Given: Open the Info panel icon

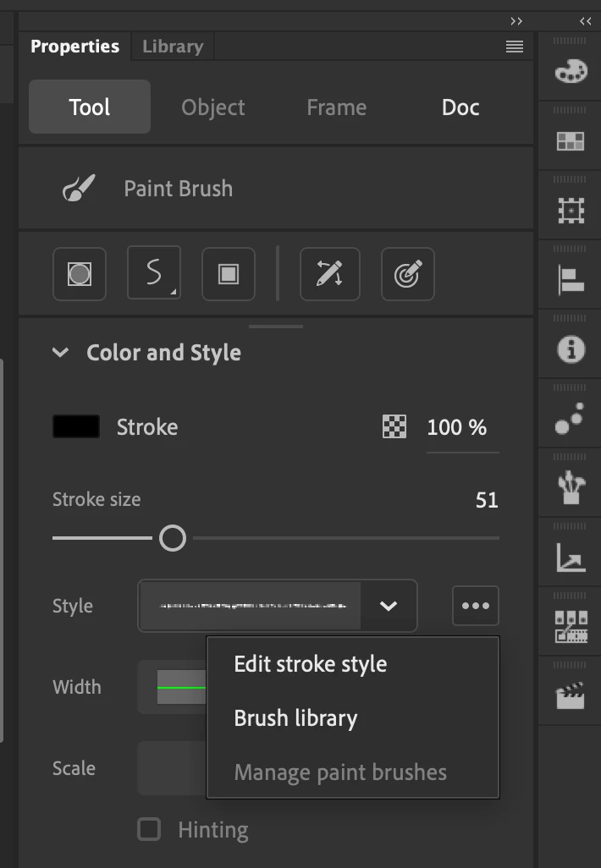Looking at the screenshot, I should coord(571,349).
